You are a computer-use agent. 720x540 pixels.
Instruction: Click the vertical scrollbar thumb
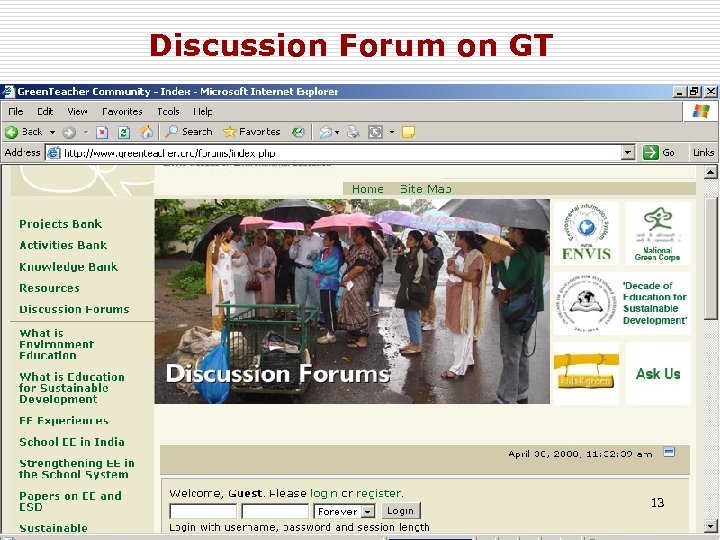click(710, 259)
